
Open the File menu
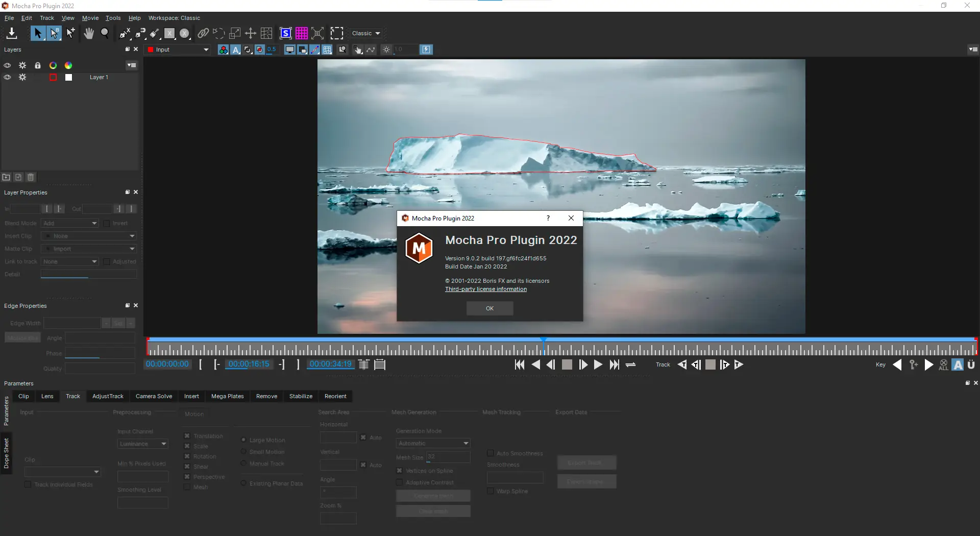pyautogui.click(x=9, y=18)
